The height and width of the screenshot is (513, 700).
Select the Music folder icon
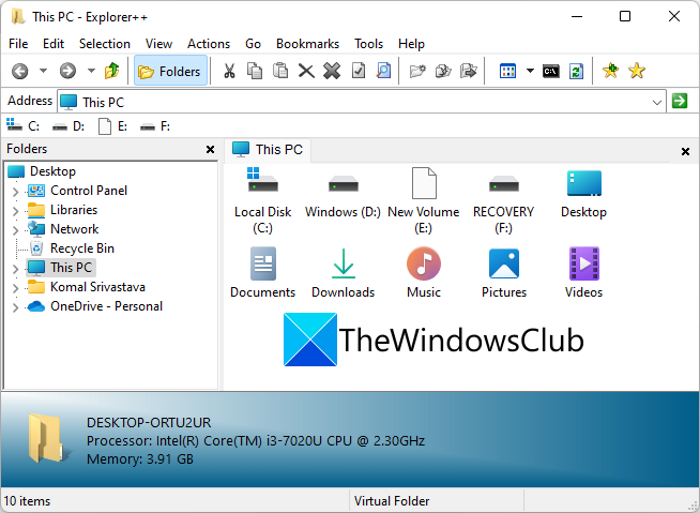click(423, 272)
